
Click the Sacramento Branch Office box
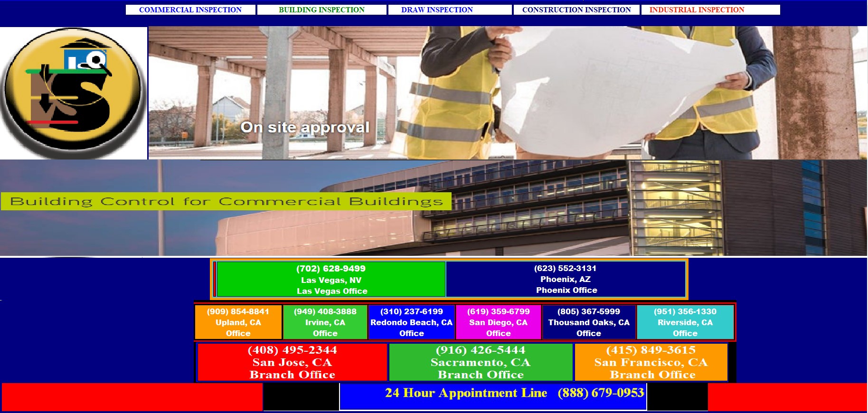pyautogui.click(x=481, y=362)
